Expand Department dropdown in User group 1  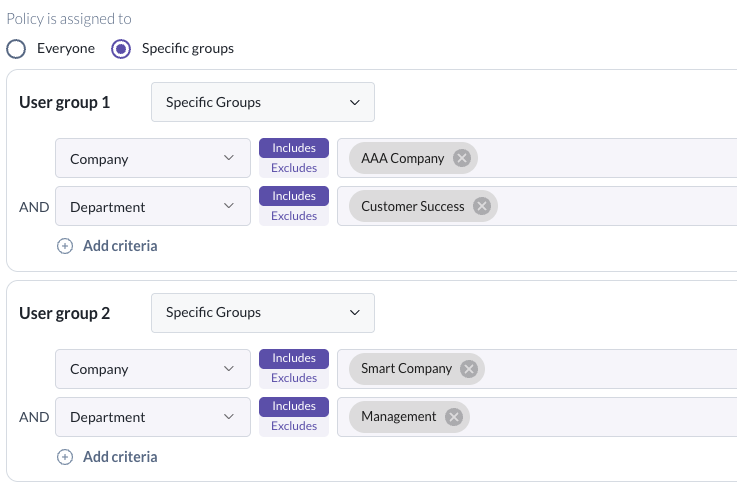pos(153,207)
